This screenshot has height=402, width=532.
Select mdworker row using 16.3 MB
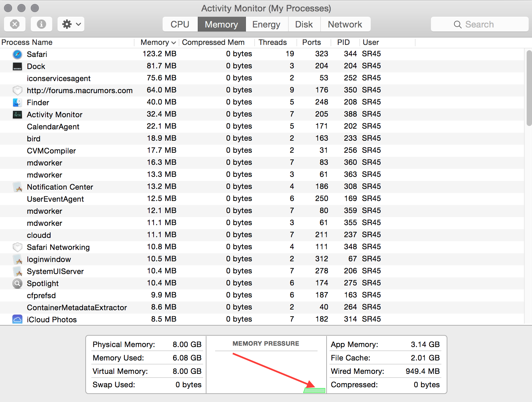tap(262, 163)
